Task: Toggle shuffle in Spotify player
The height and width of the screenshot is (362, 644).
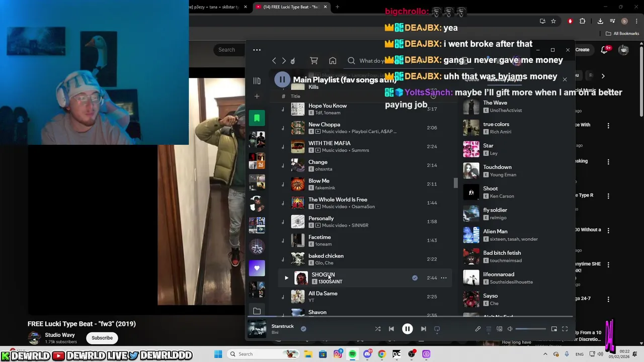Action: coord(378,329)
